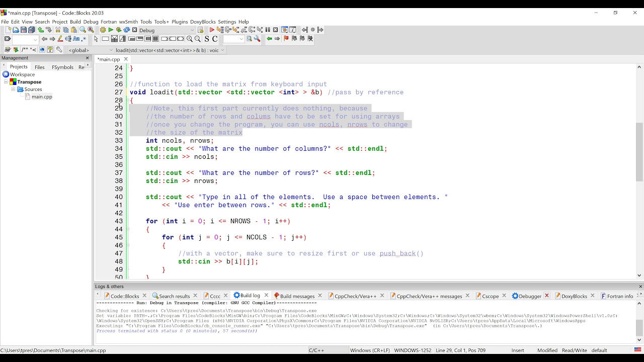Click the Build and run icon
Viewport: 644px width, 362px height.
[x=119, y=30]
